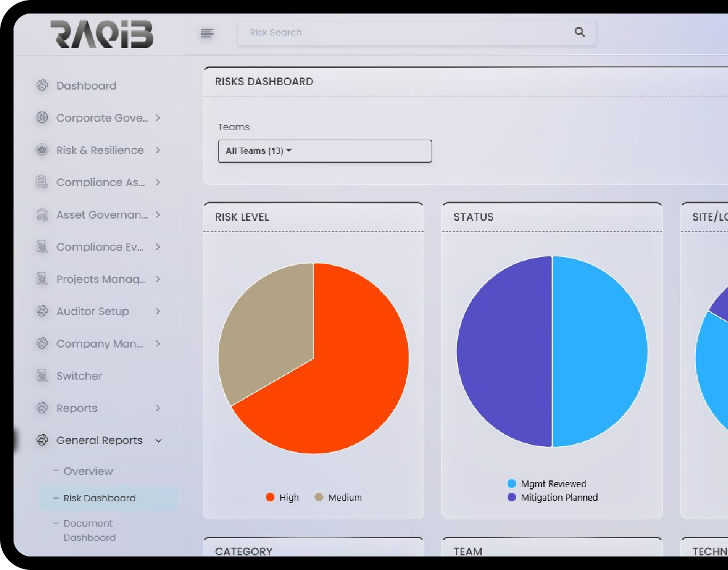This screenshot has width=728, height=570.
Task: Go to Auditor Setup menu
Action: pos(93,311)
